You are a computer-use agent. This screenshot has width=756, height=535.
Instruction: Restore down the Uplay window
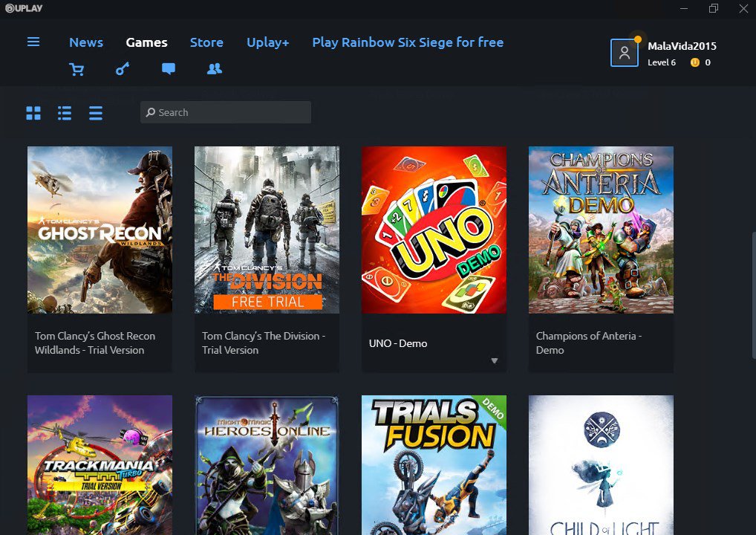(x=714, y=8)
